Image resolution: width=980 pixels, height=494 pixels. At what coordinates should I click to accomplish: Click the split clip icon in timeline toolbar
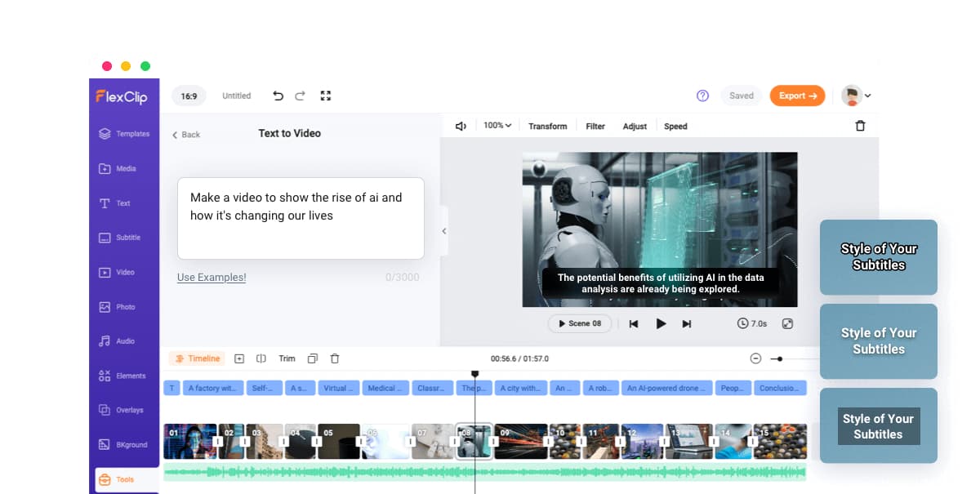[261, 358]
